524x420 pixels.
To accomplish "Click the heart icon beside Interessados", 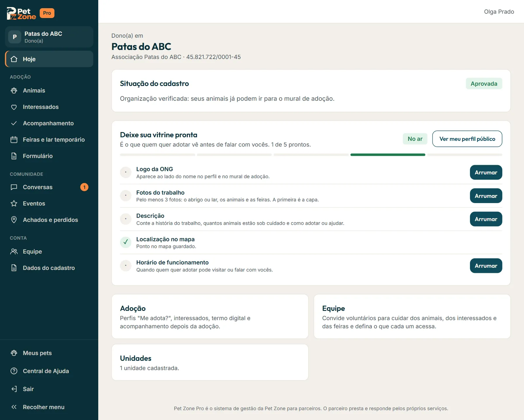I will (x=14, y=107).
